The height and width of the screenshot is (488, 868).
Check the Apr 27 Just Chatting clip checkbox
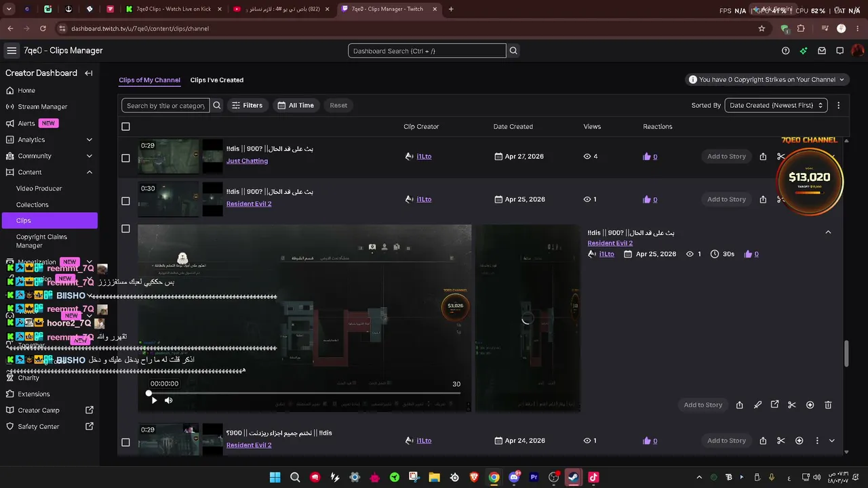(125, 158)
